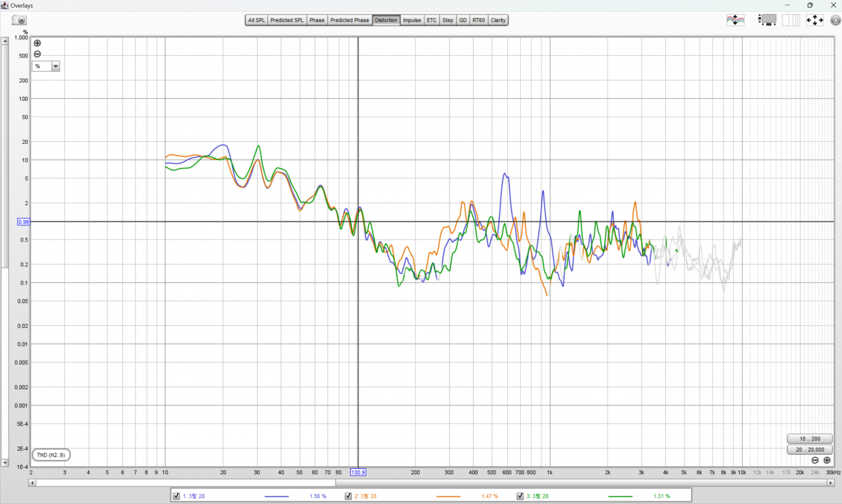The height and width of the screenshot is (504, 842).
Task: Set range with 20 .. 20,000 button
Action: (810, 449)
